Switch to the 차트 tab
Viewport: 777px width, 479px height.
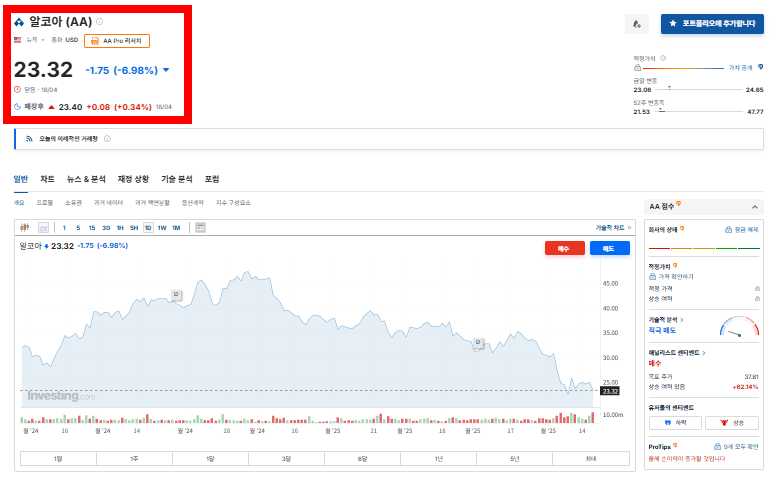pyautogui.click(x=47, y=179)
